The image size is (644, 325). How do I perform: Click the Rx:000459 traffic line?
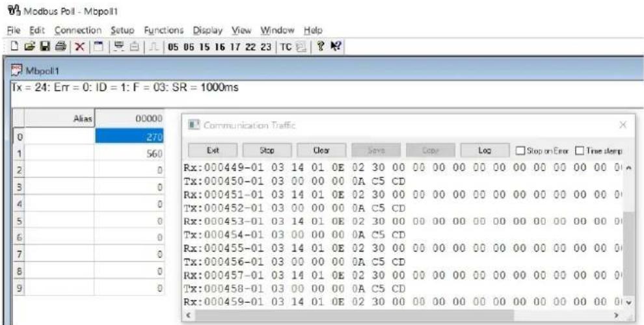pos(403,302)
